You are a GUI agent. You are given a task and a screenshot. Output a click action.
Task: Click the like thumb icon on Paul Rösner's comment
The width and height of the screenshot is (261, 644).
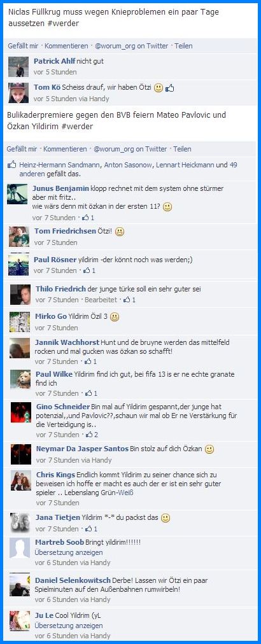click(88, 270)
